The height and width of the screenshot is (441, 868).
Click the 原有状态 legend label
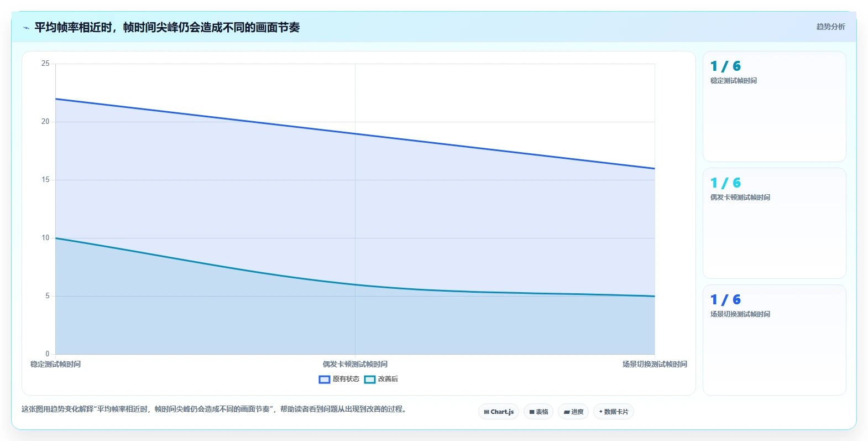point(346,379)
